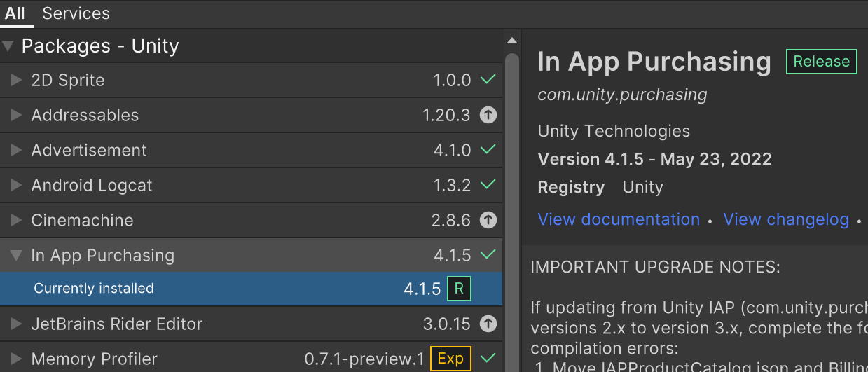The image size is (868, 372).
Task: Click the update-available arrow icon for Cinemachine
Action: tap(488, 221)
